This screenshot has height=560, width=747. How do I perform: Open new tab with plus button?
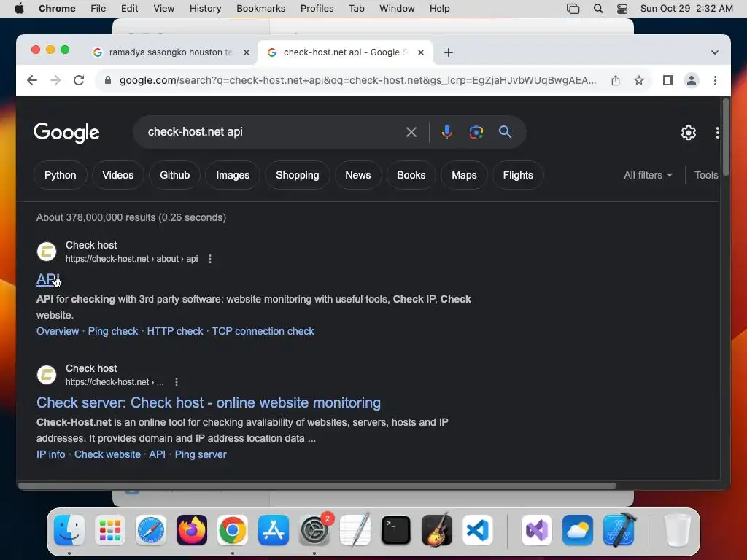pos(449,52)
